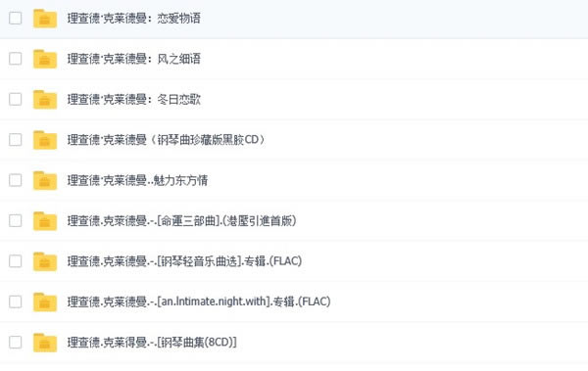This screenshot has width=588, height=371.
Task: Check the box beside 魅力东方情
Action: [16, 180]
